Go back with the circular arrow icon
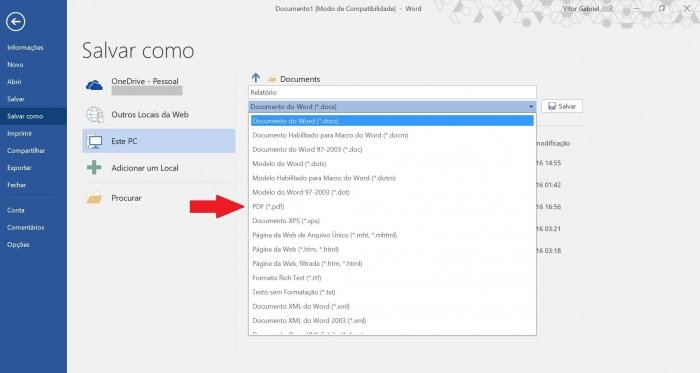700x373 pixels. point(16,21)
